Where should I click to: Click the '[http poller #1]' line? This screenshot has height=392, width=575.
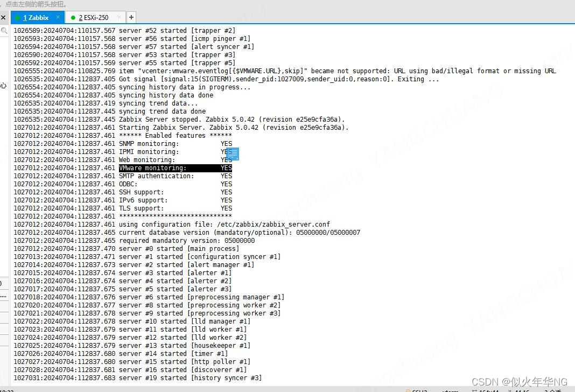[132, 361]
